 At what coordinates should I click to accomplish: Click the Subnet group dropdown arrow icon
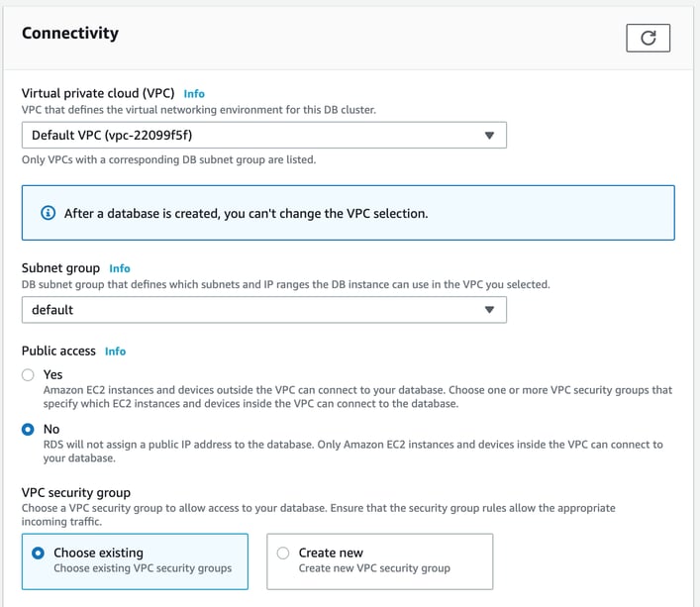pyautogui.click(x=489, y=310)
